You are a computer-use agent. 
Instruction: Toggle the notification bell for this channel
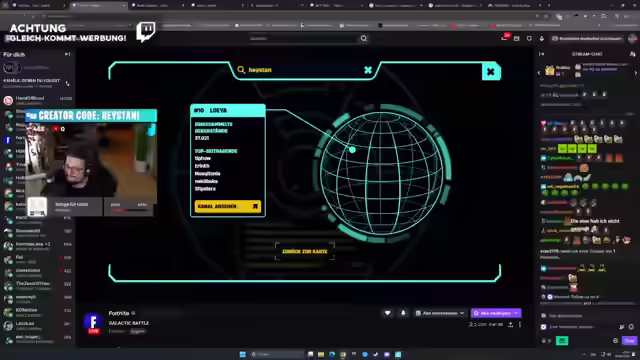[403, 313]
